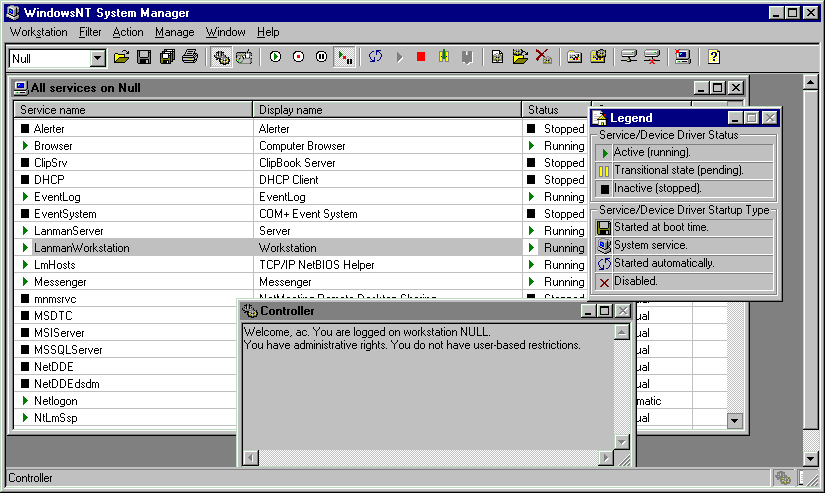Click the disconnect workstation red X icon
Viewport: 825px width, 493px height.
pos(652,57)
